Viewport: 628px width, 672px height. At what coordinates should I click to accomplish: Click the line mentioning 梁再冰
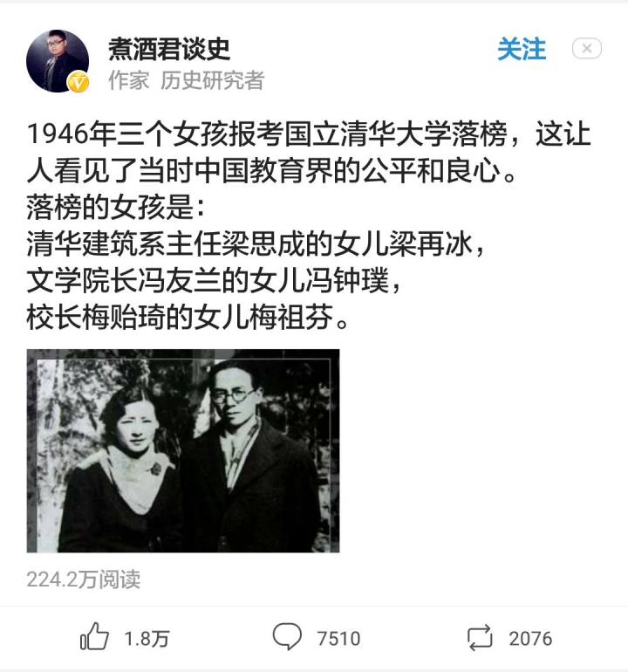click(x=256, y=244)
